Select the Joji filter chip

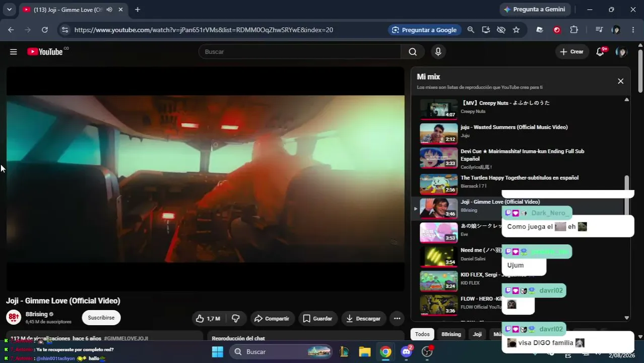pyautogui.click(x=477, y=334)
